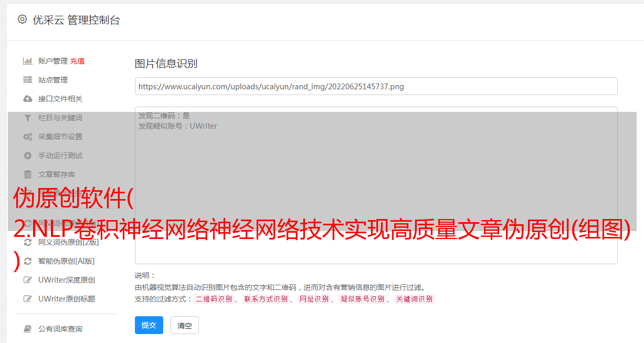Click the 图片信息识别 heading
Image resolution: width=644 pixels, height=343 pixels.
point(166,64)
